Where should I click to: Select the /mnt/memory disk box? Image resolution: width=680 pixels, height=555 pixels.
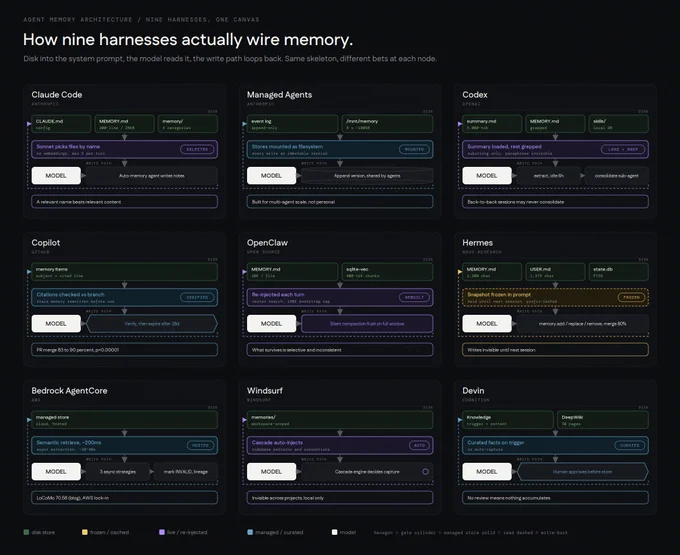(387, 124)
